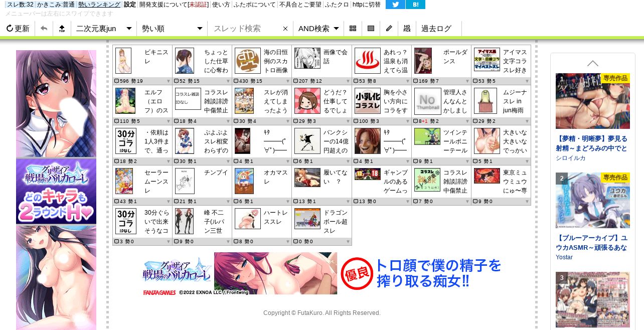Expand 海の日恒例 thread menu arrow

(x=287, y=81)
